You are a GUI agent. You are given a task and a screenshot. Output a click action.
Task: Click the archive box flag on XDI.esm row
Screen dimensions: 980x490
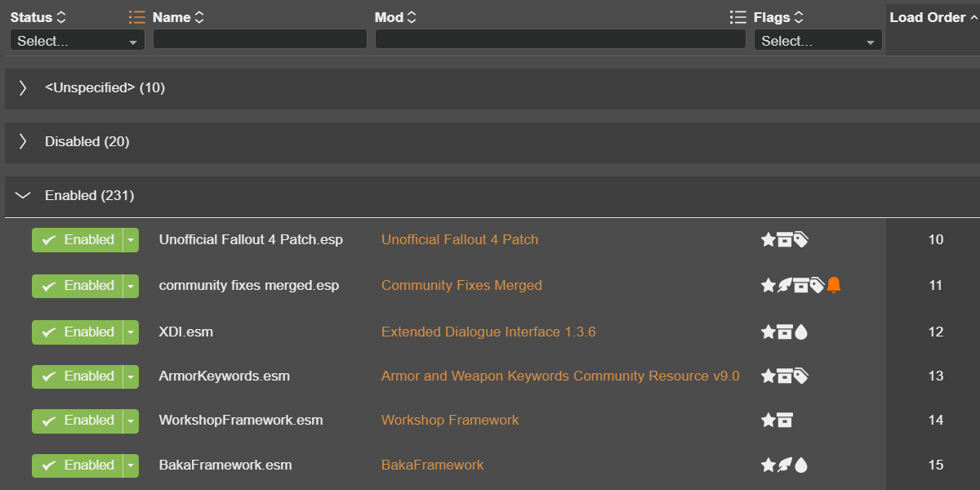point(784,332)
